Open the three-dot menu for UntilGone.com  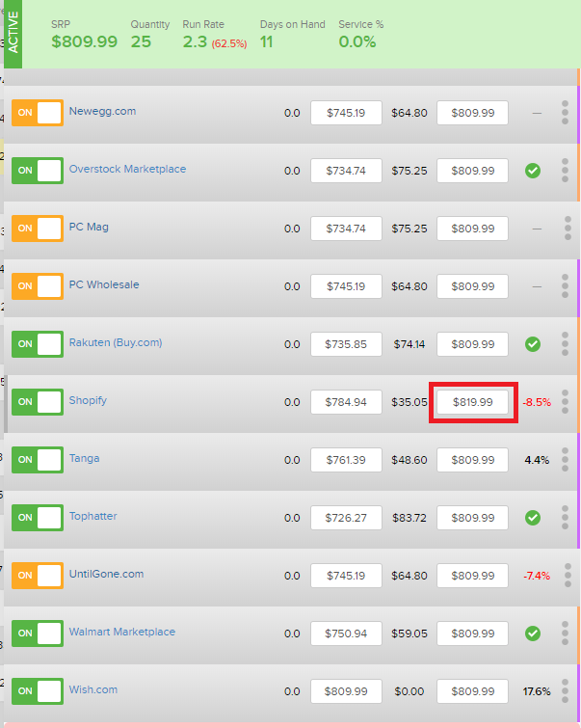coord(568,576)
